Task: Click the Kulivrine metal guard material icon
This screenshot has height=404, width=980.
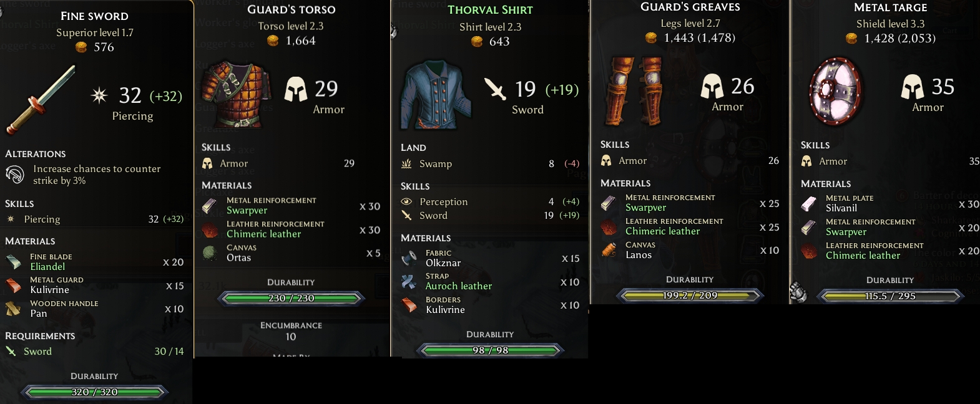Action: click(14, 285)
